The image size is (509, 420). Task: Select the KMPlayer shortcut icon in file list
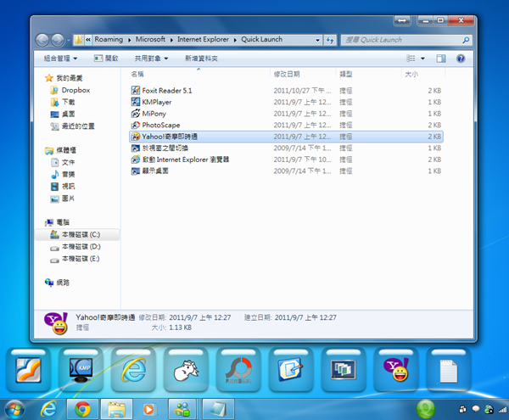[136, 102]
